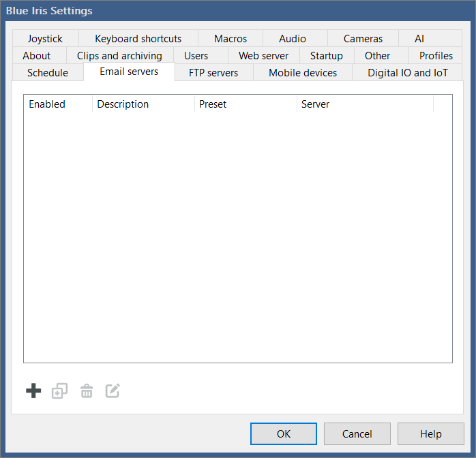Click the duplicate server copy icon

pos(59,391)
